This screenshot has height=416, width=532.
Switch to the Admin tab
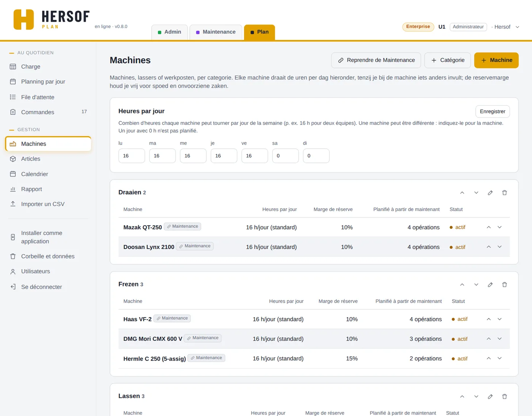click(169, 32)
